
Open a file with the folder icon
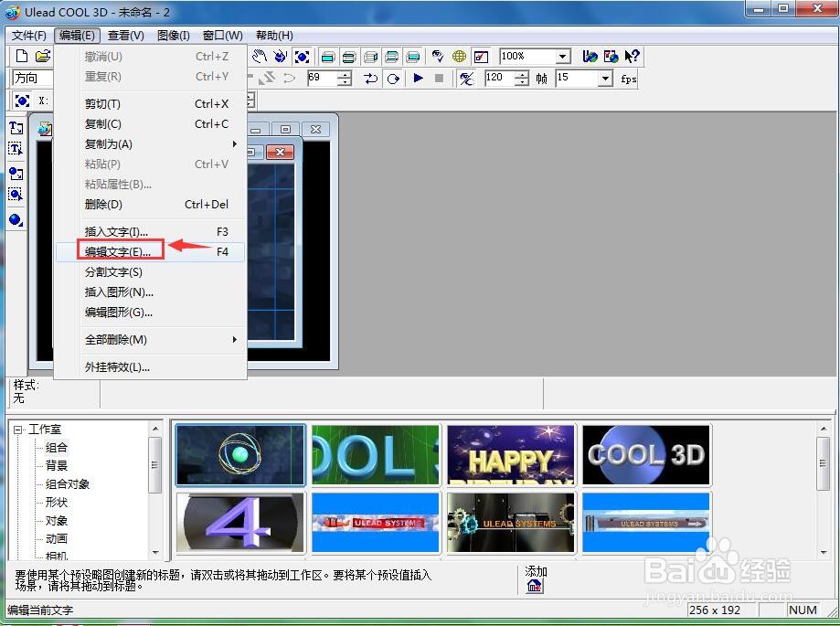point(43,56)
